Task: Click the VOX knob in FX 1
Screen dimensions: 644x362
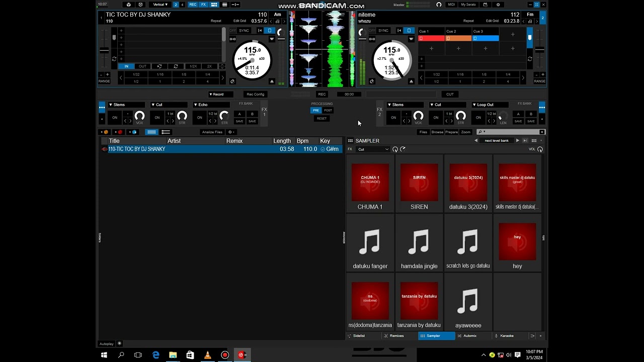Action: tap(139, 116)
